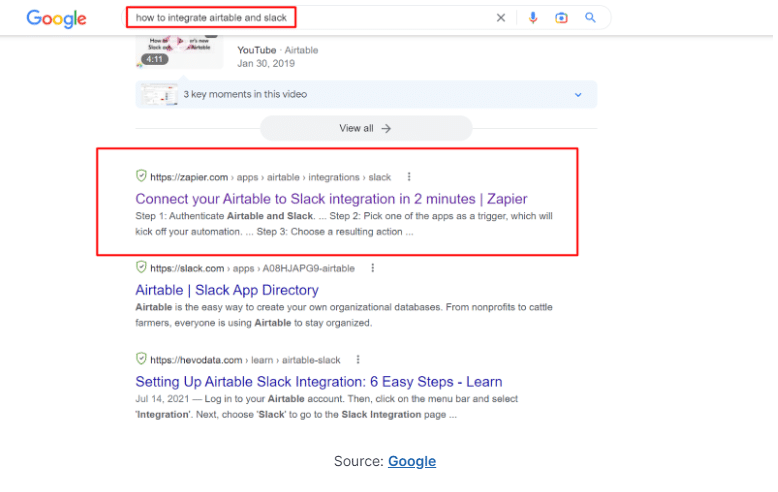Open 'Connect your Airtable to Slack integration' Zapier link
The height and width of the screenshot is (492, 778).
[x=331, y=199]
